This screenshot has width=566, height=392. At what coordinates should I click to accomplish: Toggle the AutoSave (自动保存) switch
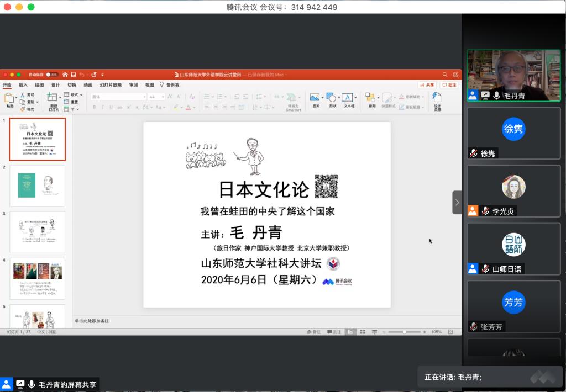[51, 75]
